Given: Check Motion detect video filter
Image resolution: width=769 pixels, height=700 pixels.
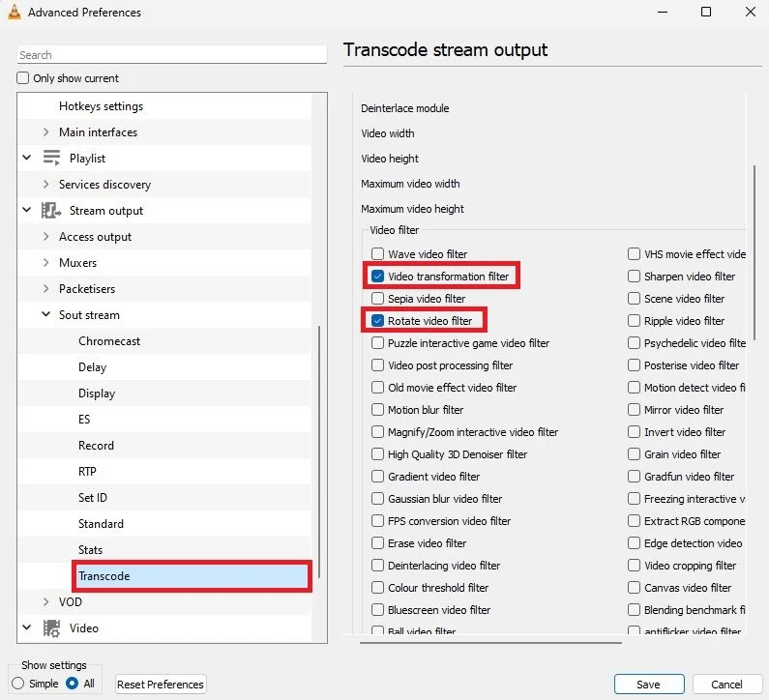Looking at the screenshot, I should click(x=635, y=388).
